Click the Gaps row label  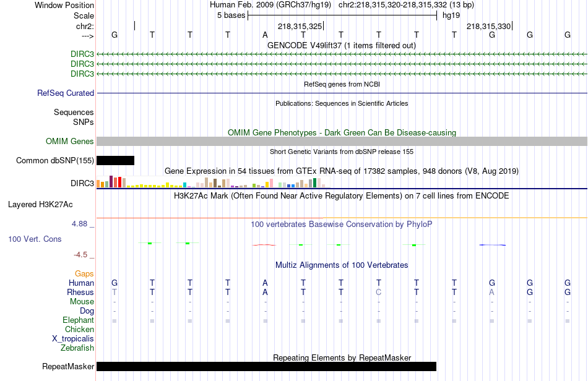pos(84,274)
